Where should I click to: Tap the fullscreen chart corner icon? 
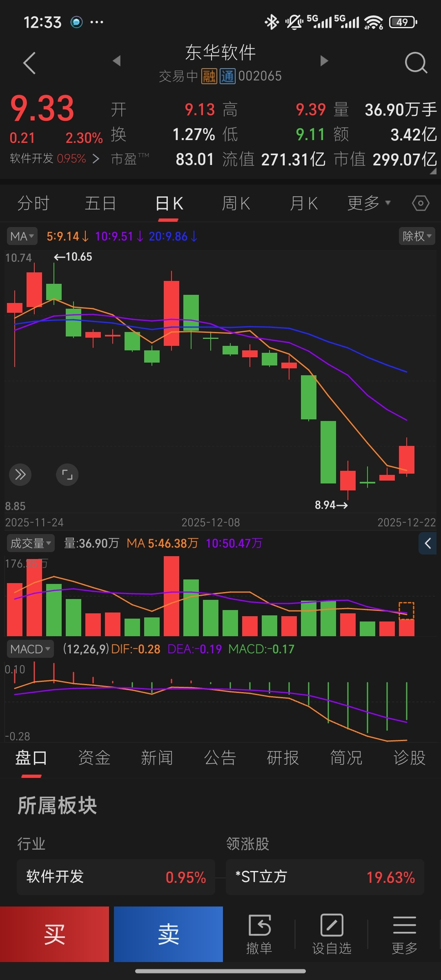click(67, 474)
